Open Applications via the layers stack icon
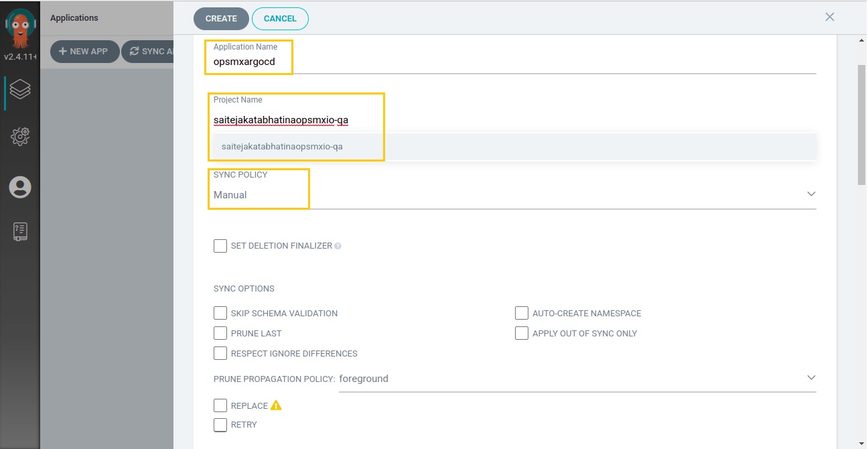The width and height of the screenshot is (868, 449). tap(20, 89)
